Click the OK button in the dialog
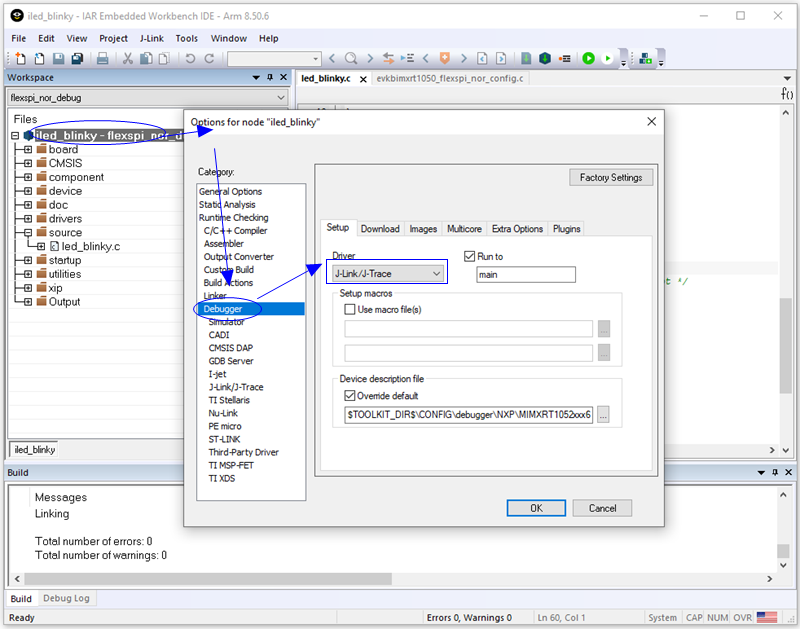 click(536, 508)
